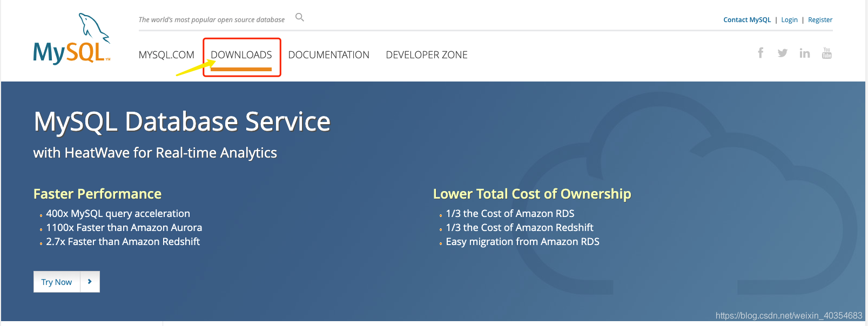
Task: Open MySQL's LinkedIn page icon
Action: point(805,53)
